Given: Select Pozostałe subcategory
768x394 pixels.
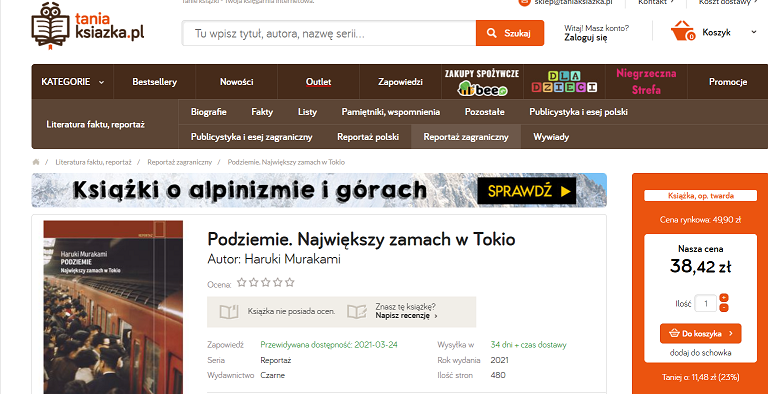Looking at the screenshot, I should 484,112.
